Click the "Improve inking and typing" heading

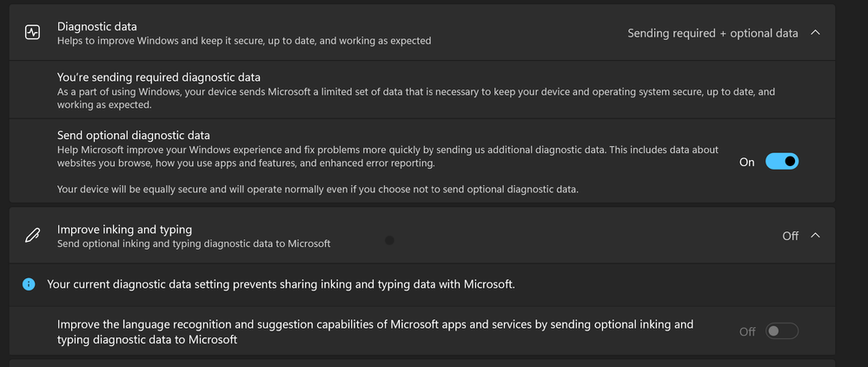coord(124,230)
